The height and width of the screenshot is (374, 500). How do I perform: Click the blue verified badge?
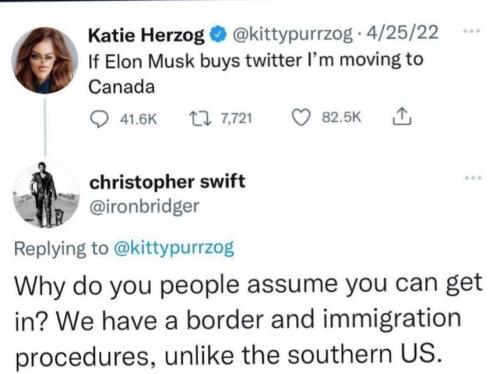pos(218,35)
